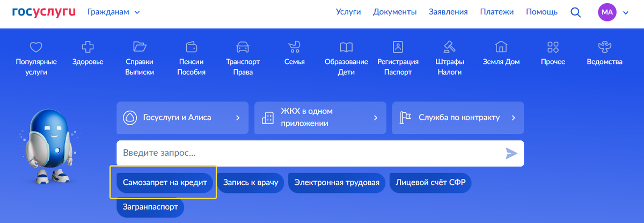Click the Служба по контракту flag icon

pyautogui.click(x=405, y=117)
